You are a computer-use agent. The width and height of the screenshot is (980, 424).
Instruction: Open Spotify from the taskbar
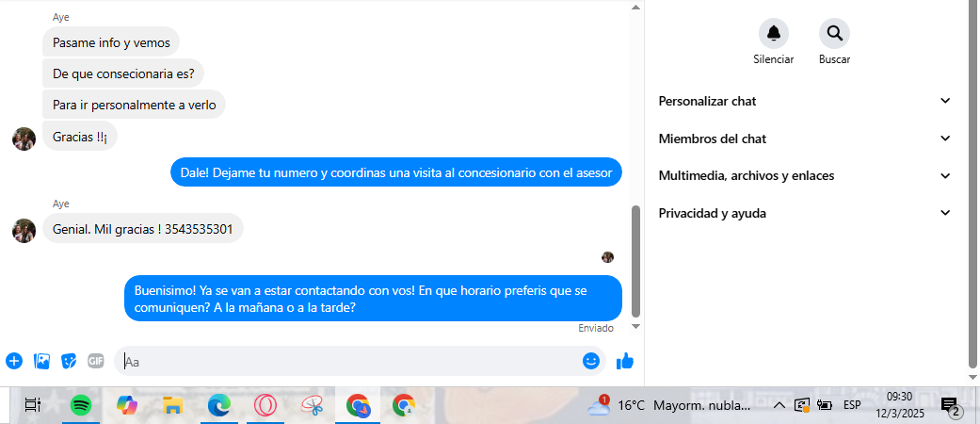point(81,405)
